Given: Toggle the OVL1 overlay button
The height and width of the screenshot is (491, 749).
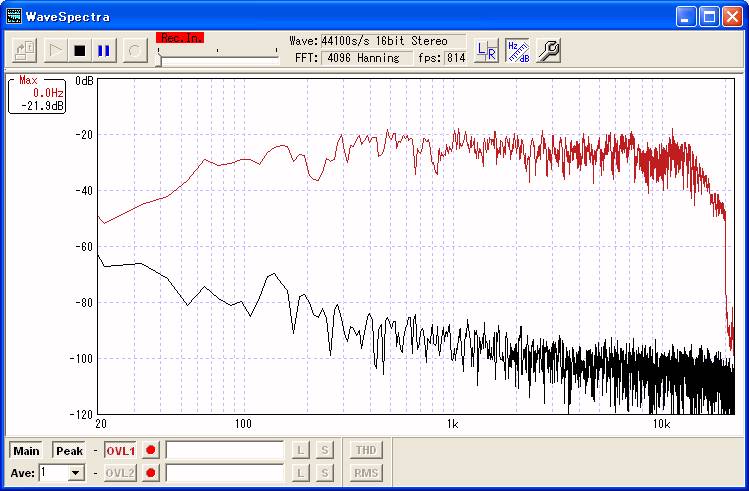Looking at the screenshot, I should pyautogui.click(x=119, y=450).
